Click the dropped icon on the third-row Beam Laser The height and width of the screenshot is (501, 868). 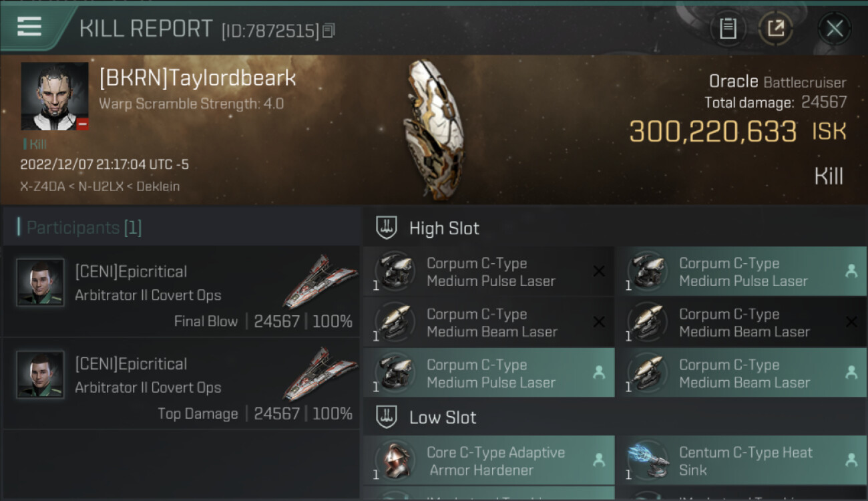pos(851,373)
